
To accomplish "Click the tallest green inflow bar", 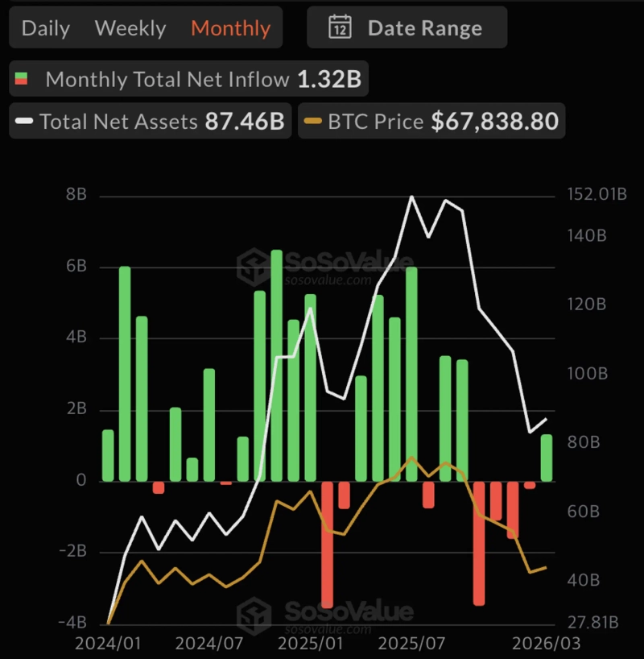I will pyautogui.click(x=276, y=365).
